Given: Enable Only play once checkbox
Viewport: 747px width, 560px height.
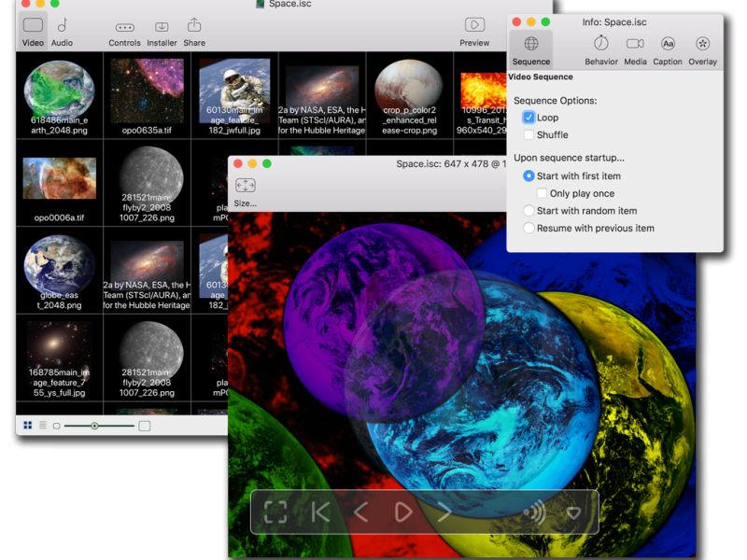Looking at the screenshot, I should (x=542, y=193).
